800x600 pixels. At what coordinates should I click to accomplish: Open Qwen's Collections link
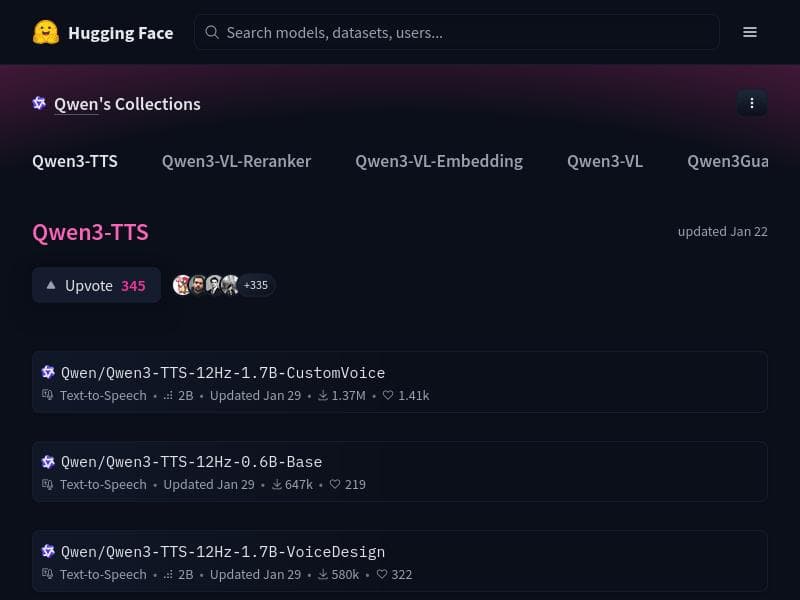[x=127, y=103]
